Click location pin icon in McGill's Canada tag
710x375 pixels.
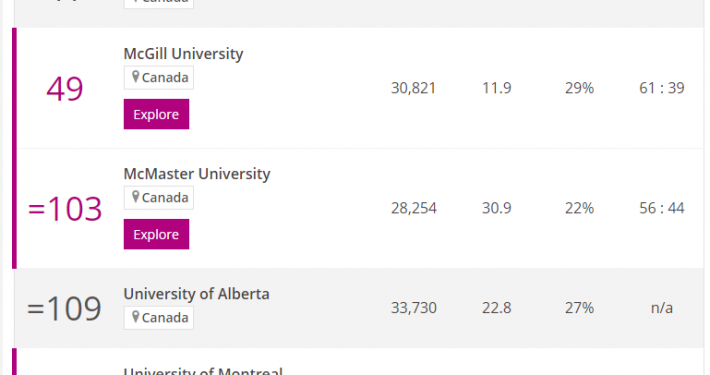point(135,77)
